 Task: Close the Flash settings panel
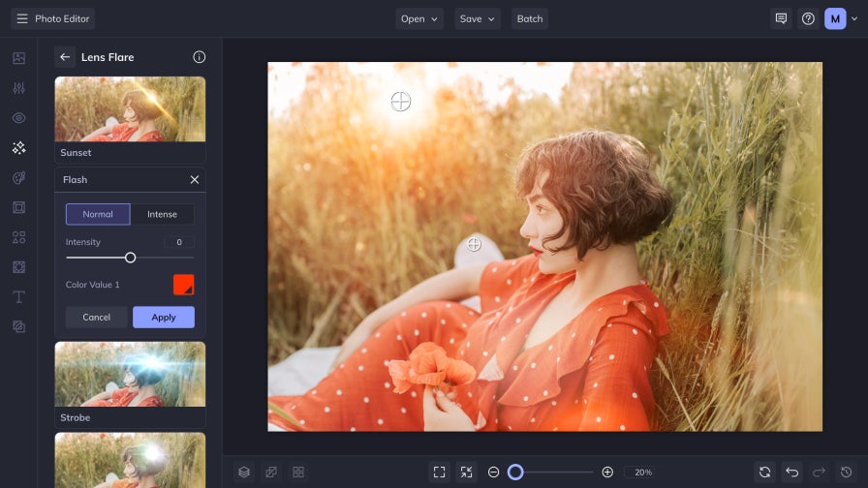195,180
